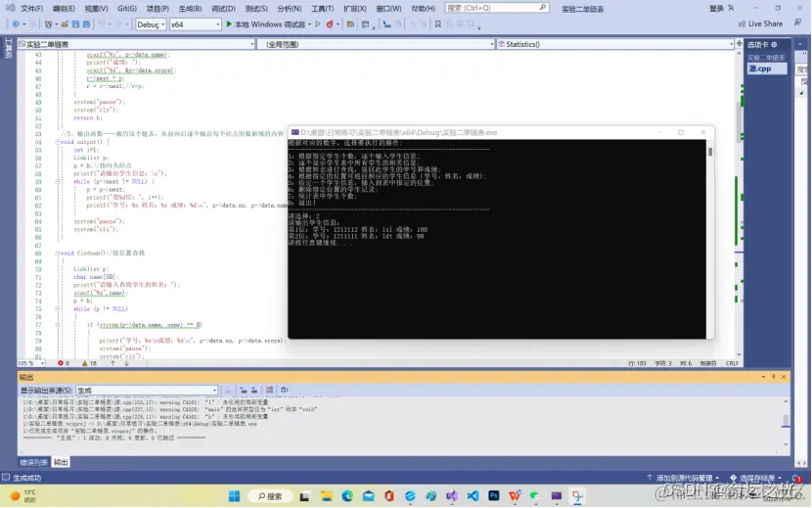Click 添加到源代码管理 button

point(683,478)
